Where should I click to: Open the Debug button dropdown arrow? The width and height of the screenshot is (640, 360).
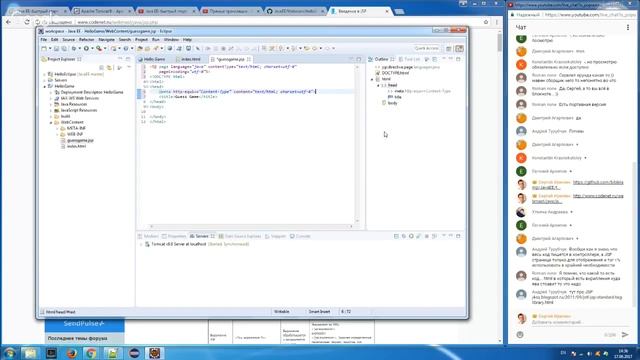pos(80,49)
